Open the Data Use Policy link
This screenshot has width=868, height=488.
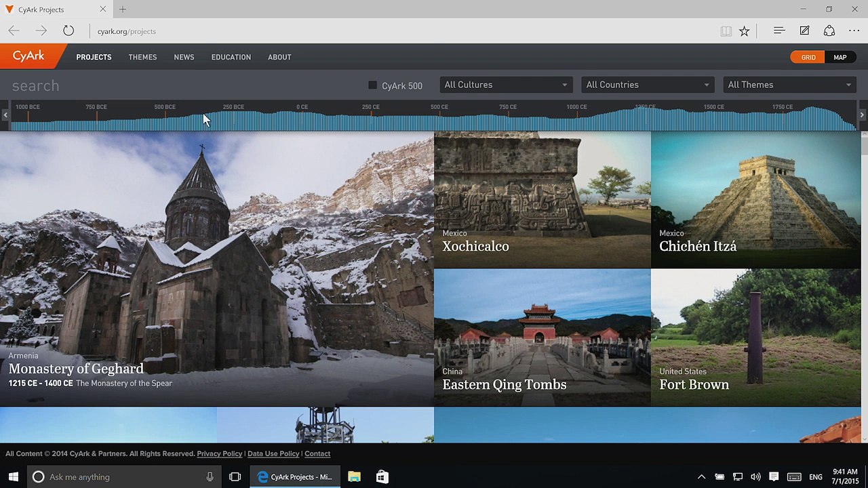pos(273,453)
